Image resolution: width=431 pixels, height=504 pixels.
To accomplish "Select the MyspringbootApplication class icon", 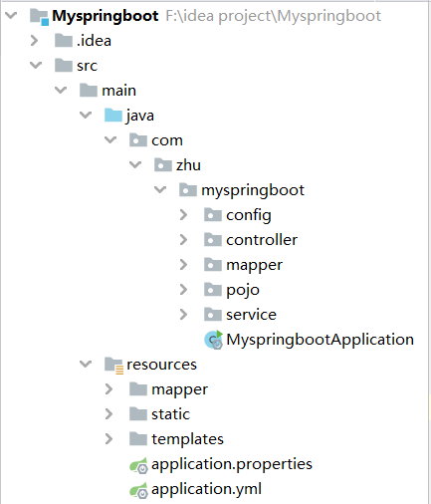I will coord(213,340).
